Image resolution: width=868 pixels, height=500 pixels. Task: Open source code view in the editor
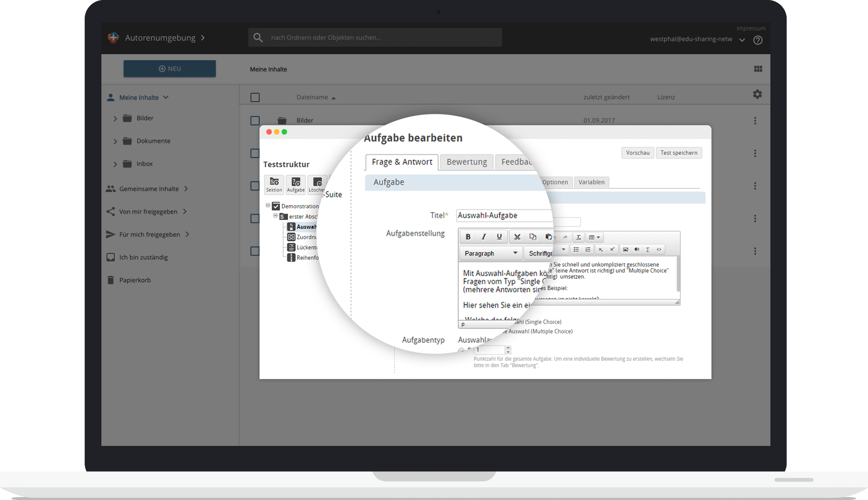[659, 250]
